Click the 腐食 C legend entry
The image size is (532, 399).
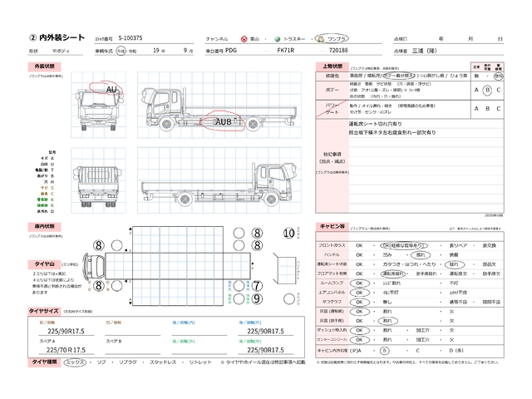[x=47, y=194]
